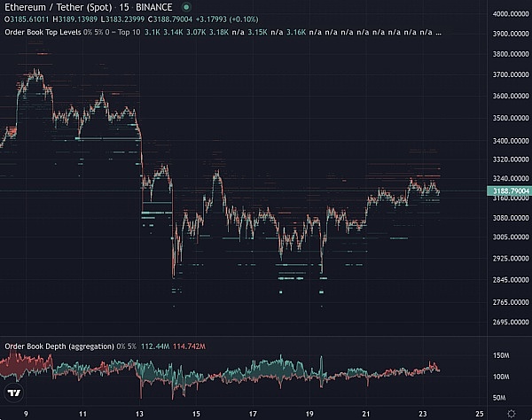Click the green market status dot
The image size is (532, 420).
point(186,7)
